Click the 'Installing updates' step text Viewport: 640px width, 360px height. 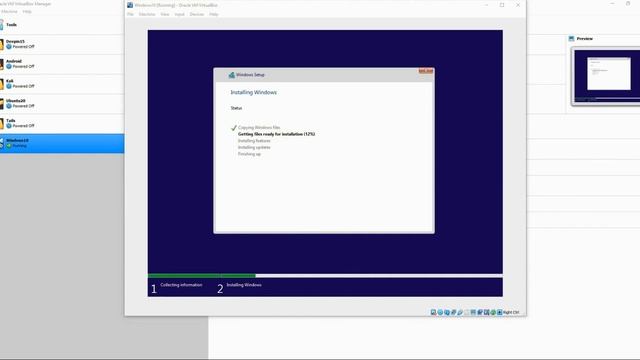point(254,147)
